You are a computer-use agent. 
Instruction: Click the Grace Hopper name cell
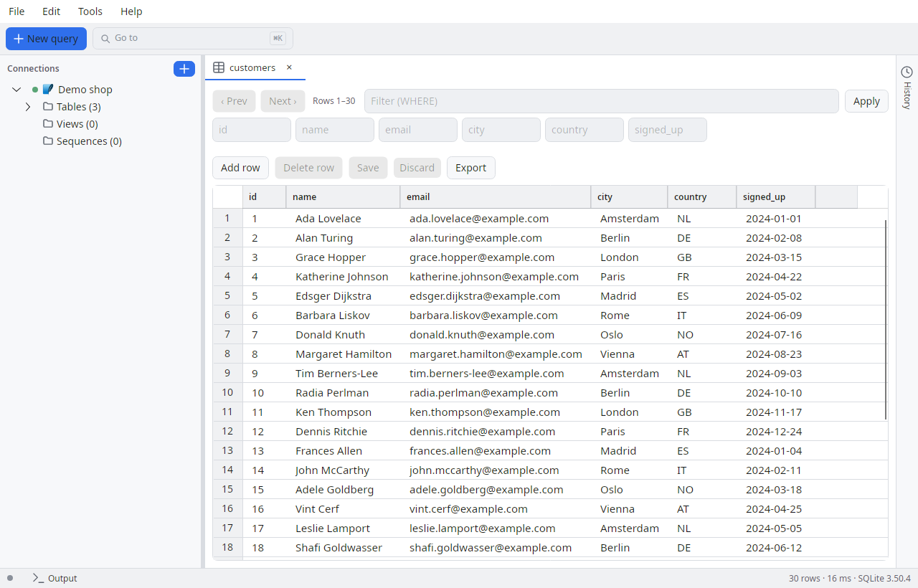click(x=343, y=257)
